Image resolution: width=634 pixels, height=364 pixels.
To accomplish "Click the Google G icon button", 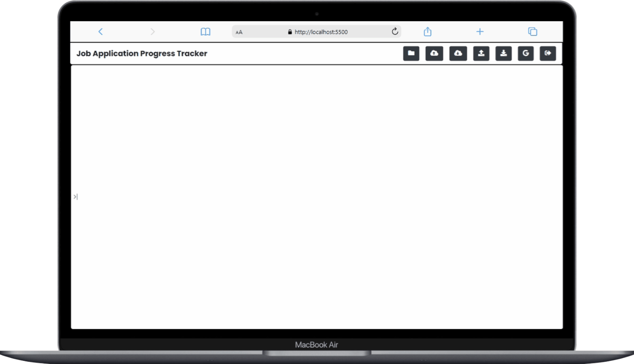I will pos(526,54).
